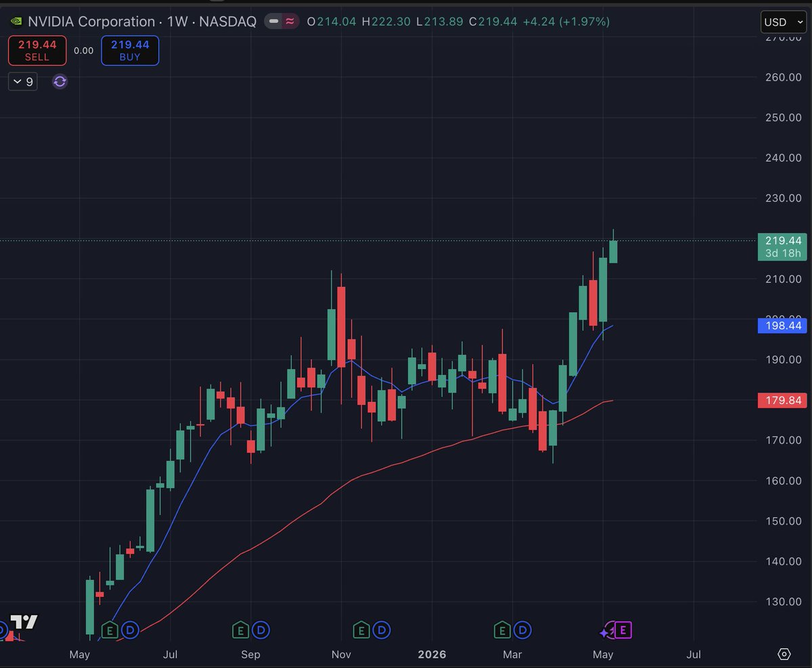Image resolution: width=812 pixels, height=668 pixels.
Task: Open the blue dividend D icon near Sep
Action: (261, 631)
